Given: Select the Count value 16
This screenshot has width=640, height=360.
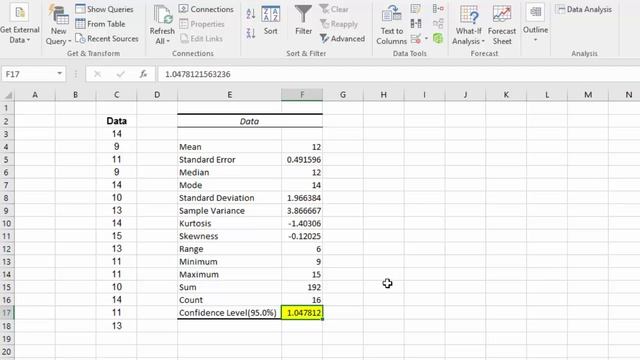Looking at the screenshot, I should click(x=302, y=300).
